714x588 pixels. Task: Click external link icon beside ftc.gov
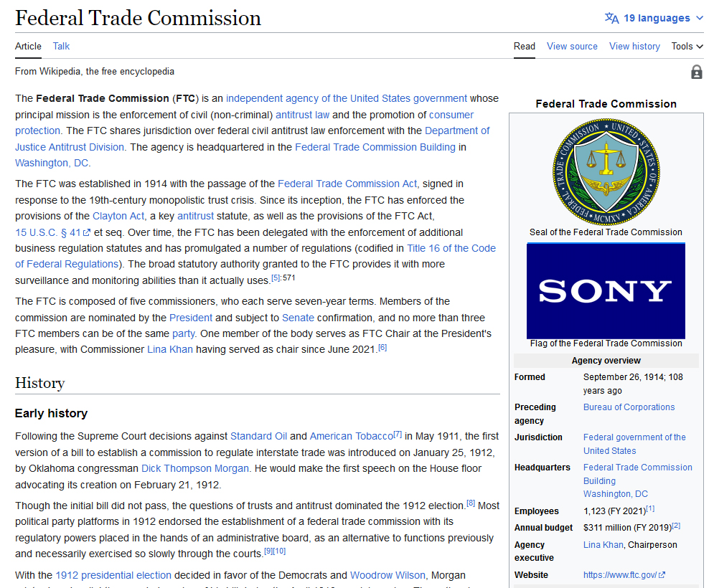662,575
